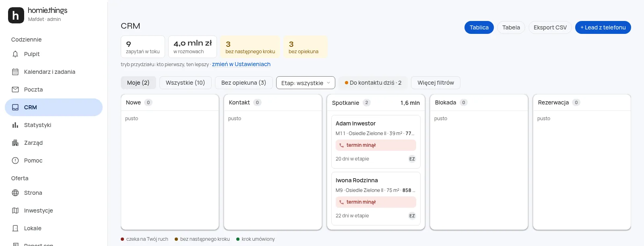644x246 pixels.
Task: Switch to Tabela view
Action: 511,27
